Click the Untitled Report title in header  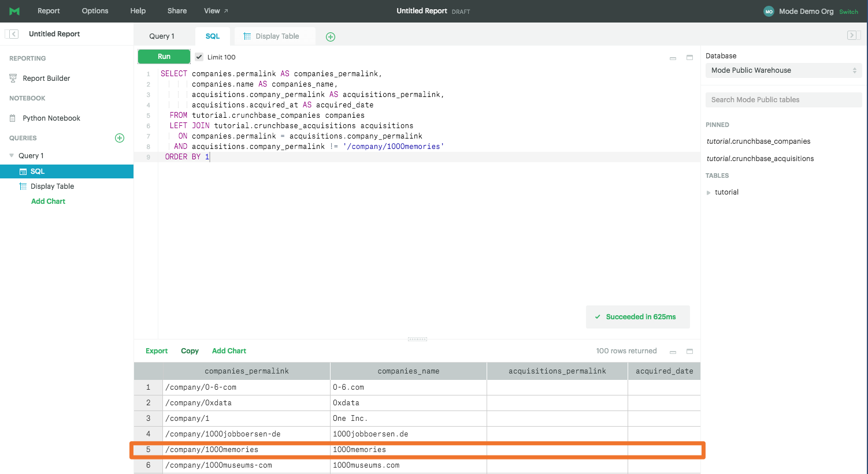point(422,11)
